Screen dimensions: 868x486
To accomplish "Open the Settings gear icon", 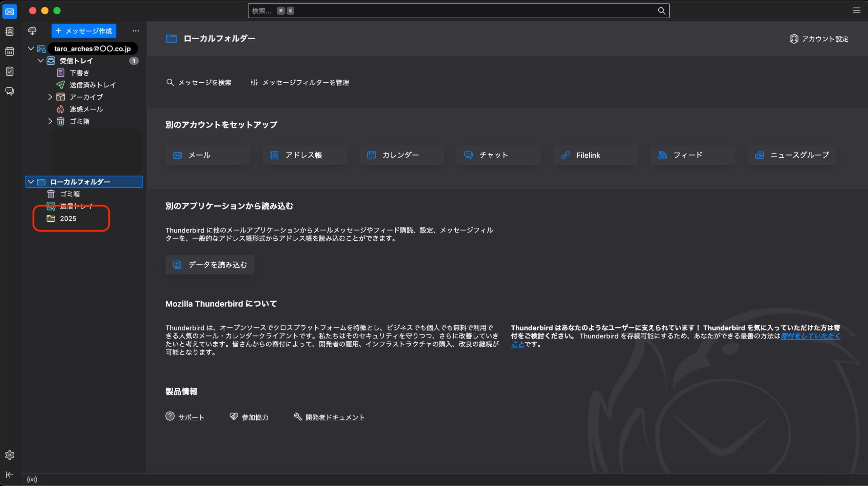I will pyautogui.click(x=9, y=455).
